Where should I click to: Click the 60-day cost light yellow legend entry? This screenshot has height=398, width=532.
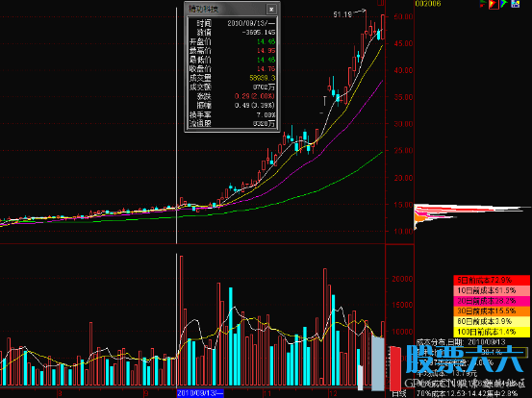(x=492, y=321)
